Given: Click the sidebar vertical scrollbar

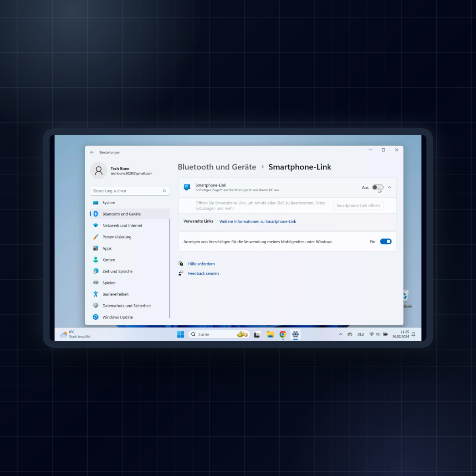Looking at the screenshot, I should [x=170, y=268].
